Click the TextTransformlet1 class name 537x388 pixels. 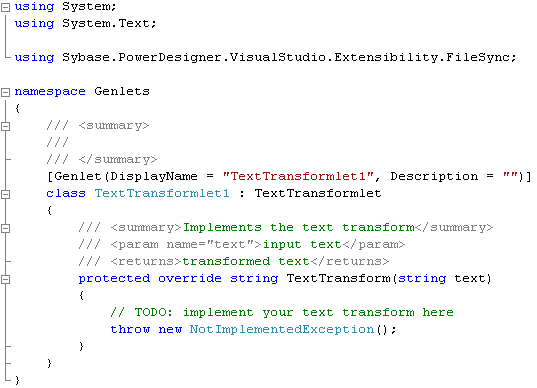(x=162, y=193)
